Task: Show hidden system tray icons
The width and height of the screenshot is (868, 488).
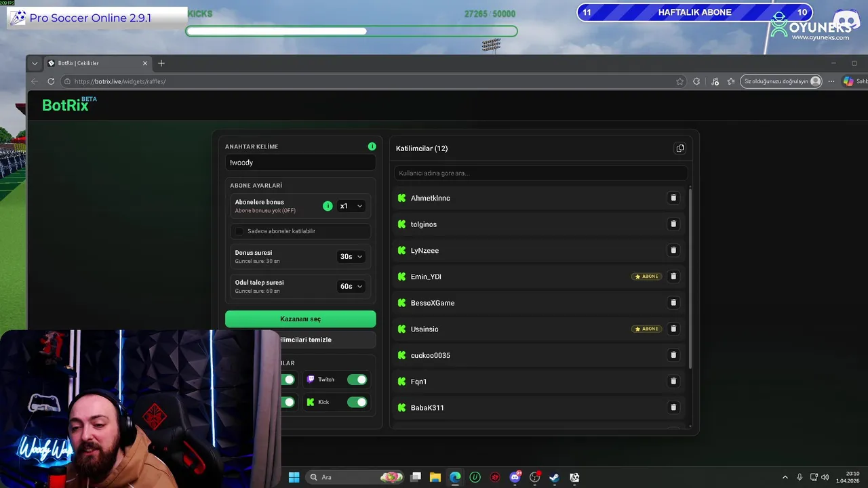Action: pos(785,477)
